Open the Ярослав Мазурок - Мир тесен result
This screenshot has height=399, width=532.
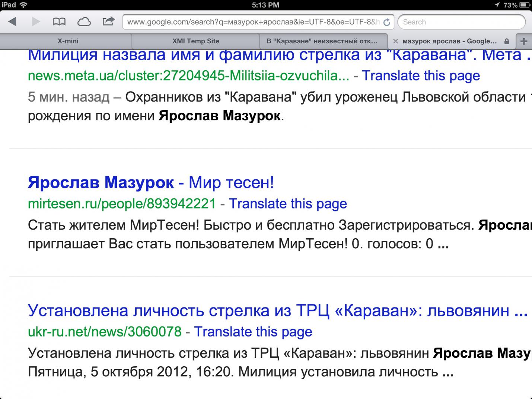(x=151, y=182)
